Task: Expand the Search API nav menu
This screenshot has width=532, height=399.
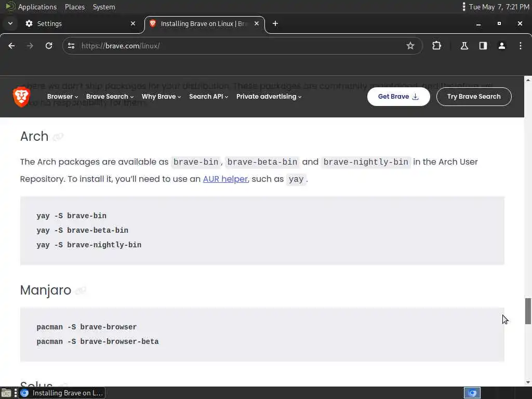Action: (209, 97)
